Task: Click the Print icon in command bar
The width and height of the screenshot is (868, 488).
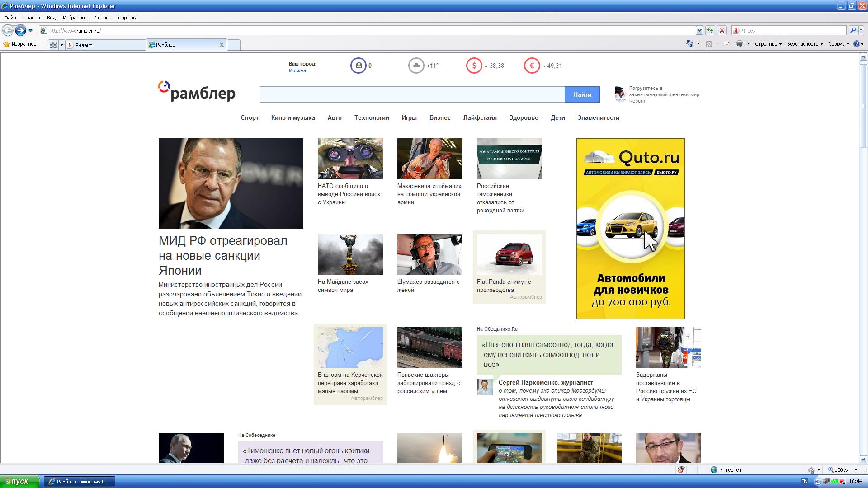Action: pyautogui.click(x=739, y=44)
